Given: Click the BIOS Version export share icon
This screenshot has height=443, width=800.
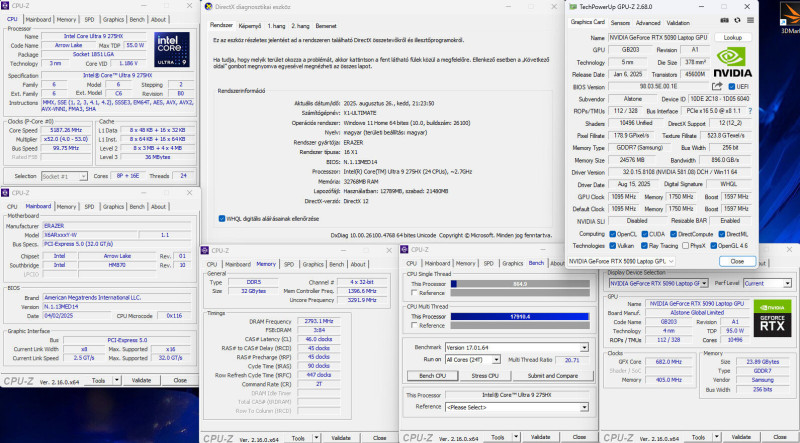Looking at the screenshot, I should coord(717,86).
